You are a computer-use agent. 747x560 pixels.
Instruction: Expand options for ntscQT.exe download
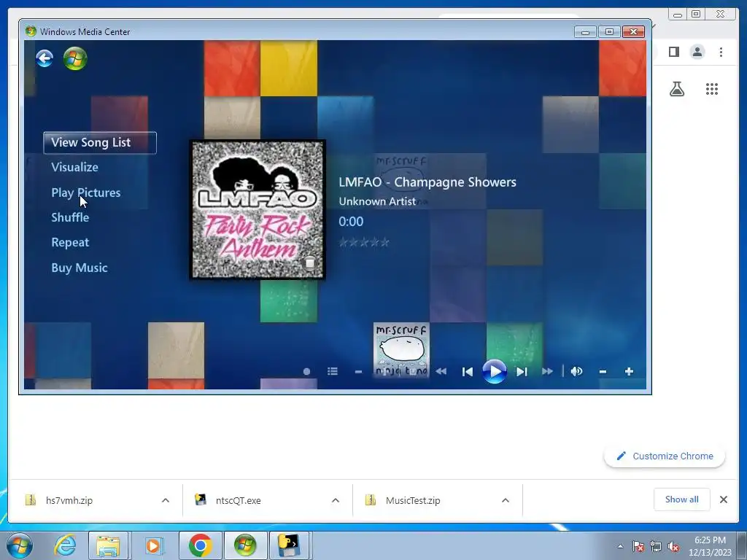(336, 500)
